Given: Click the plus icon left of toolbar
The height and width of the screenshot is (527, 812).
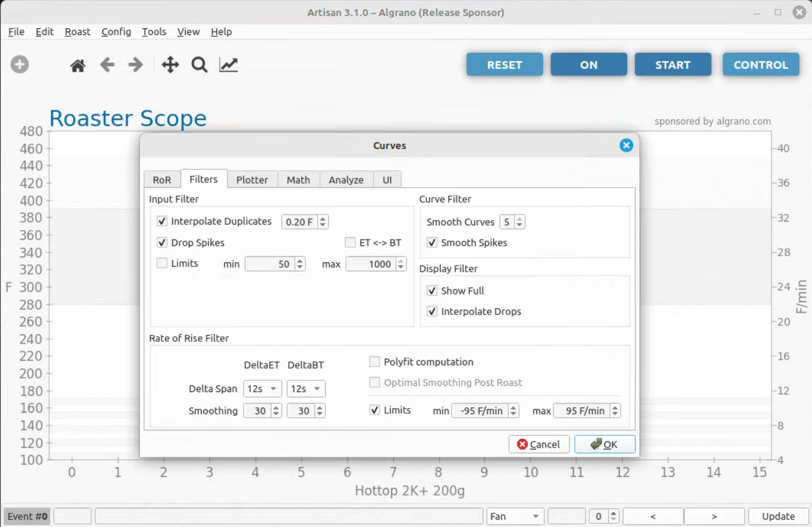Looking at the screenshot, I should (20, 64).
